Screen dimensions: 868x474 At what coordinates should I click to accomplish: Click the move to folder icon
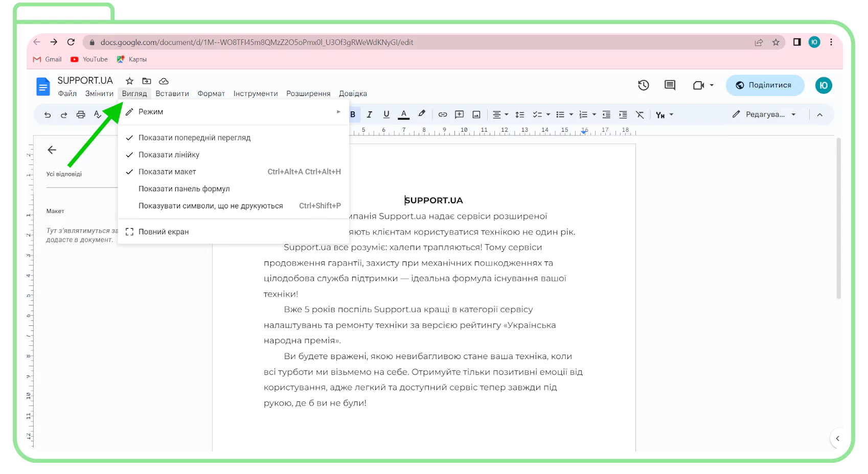(147, 81)
